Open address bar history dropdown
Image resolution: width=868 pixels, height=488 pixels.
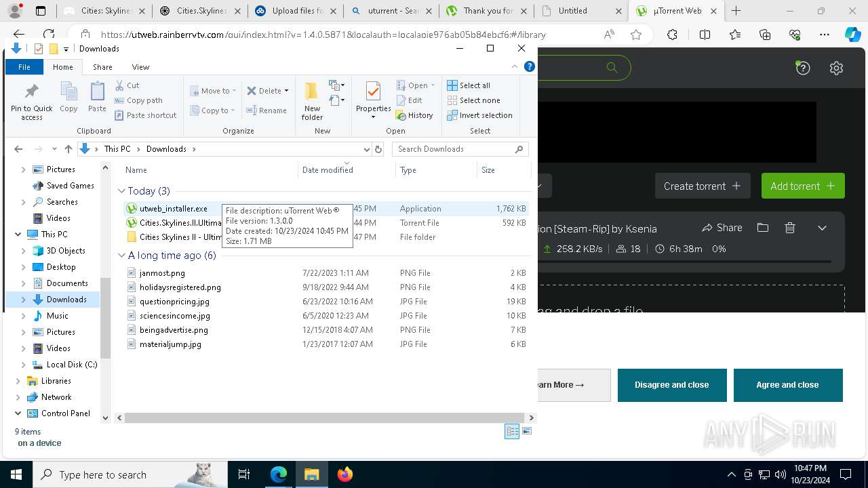click(367, 149)
